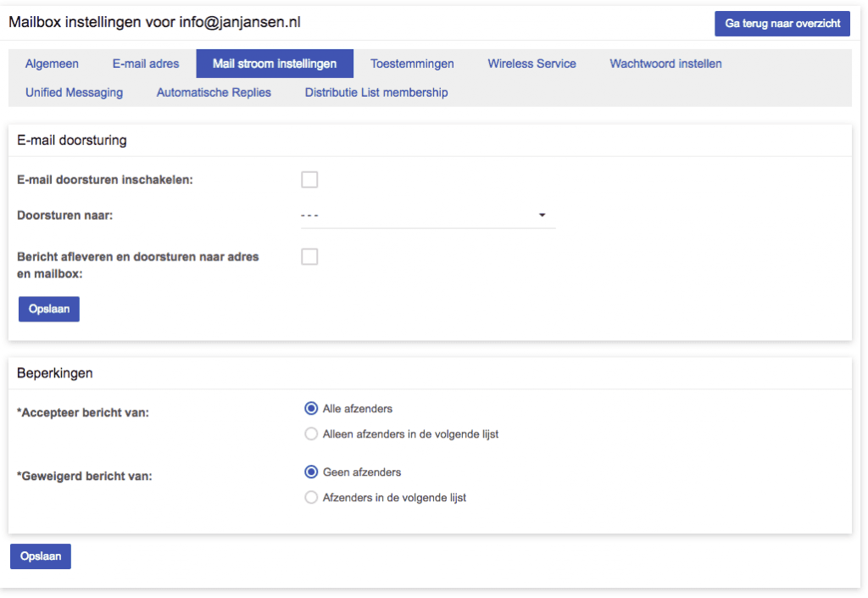This screenshot has width=868, height=598.
Task: Select the Alle afzenders radio button
Action: [x=311, y=409]
